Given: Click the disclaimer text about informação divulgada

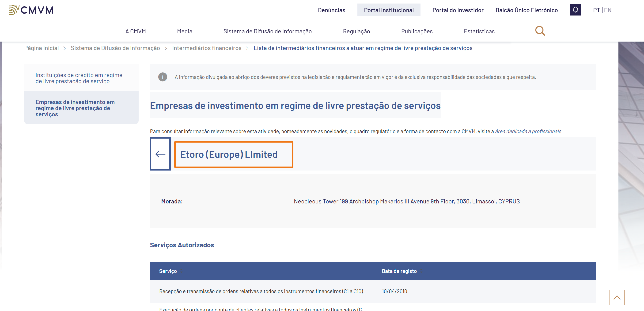Looking at the screenshot, I should 355,77.
